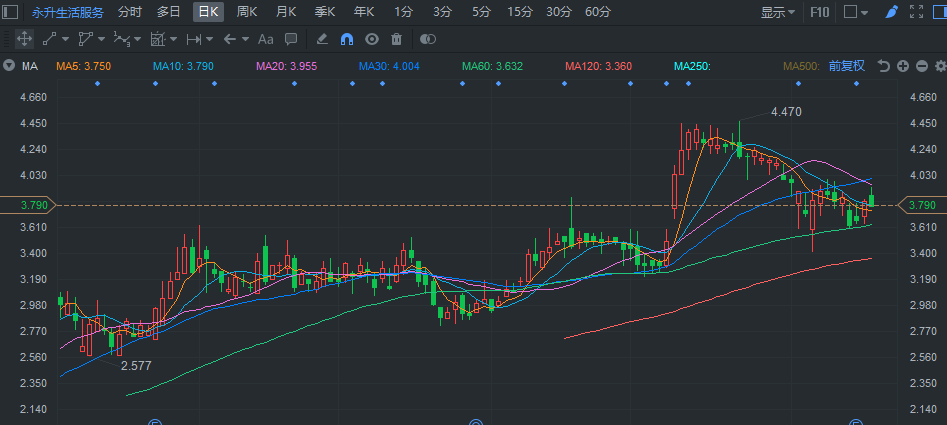Viewport: 947px width, 425px height.
Task: Expand range measure tool dropdown arrow
Action: coord(210,39)
